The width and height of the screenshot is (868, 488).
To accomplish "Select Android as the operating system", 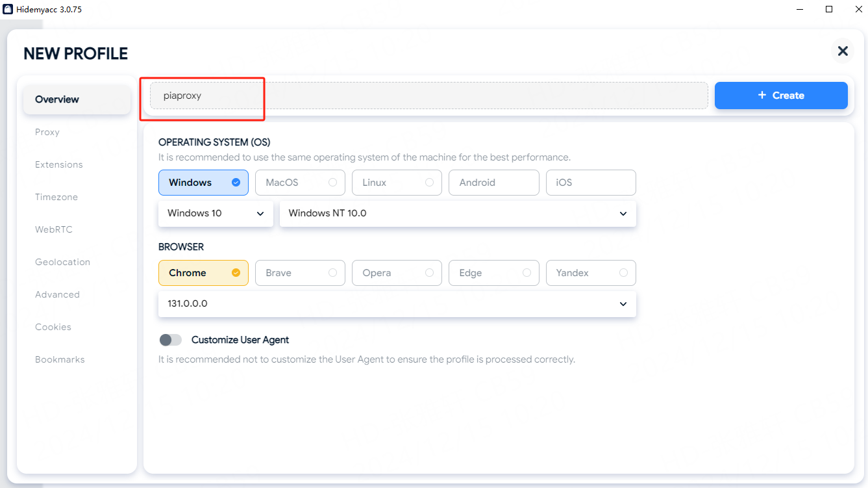I will click(493, 183).
